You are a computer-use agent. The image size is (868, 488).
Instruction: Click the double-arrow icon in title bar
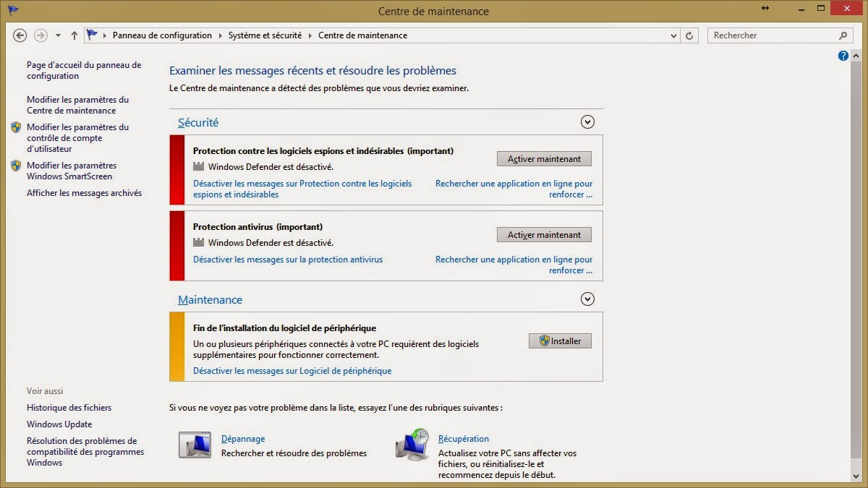[766, 8]
